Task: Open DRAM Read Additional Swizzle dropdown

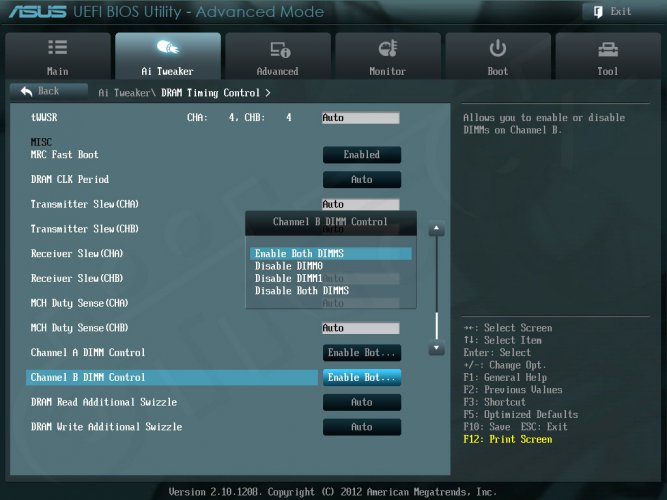Action: [x=362, y=402]
